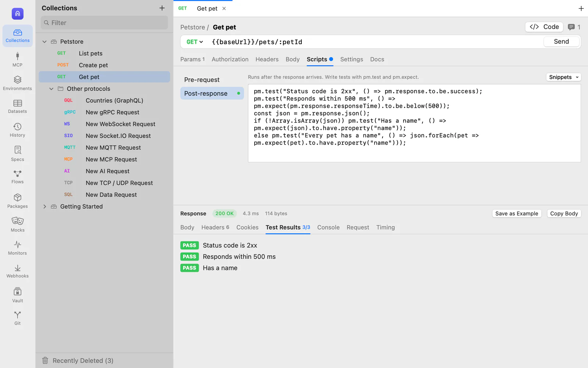Open the Collections sidebar section
The width and height of the screenshot is (588, 368).
pyautogui.click(x=18, y=36)
